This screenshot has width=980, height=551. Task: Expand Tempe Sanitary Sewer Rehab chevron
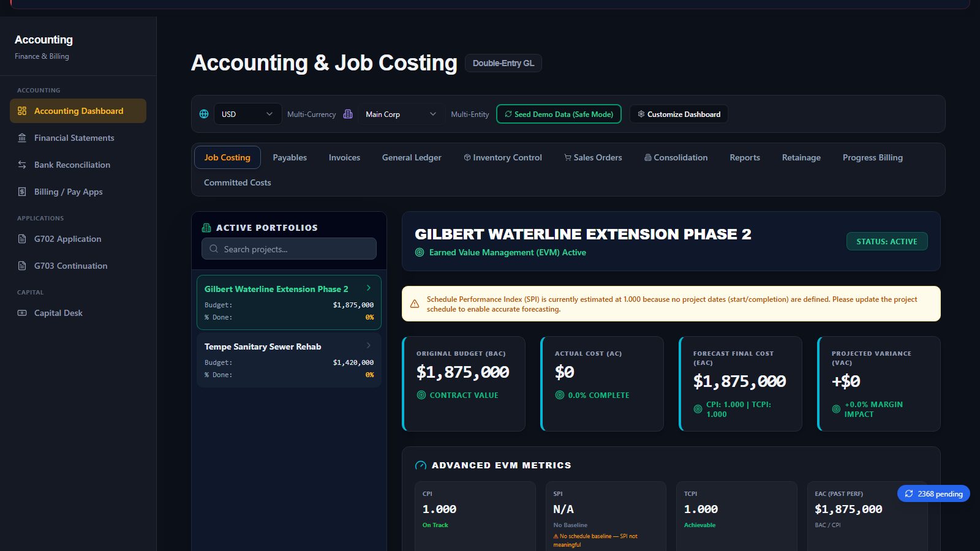pyautogui.click(x=368, y=345)
